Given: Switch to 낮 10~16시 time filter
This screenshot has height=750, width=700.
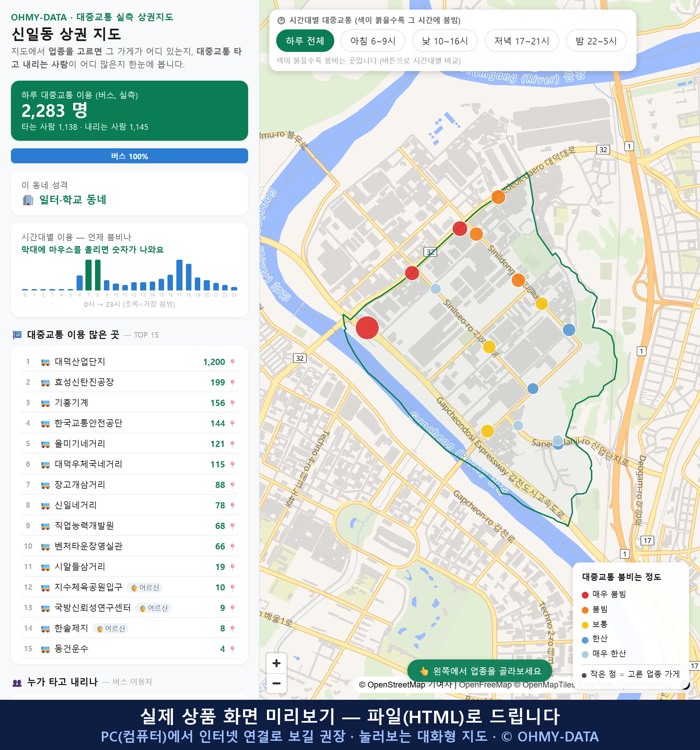Looking at the screenshot, I should pos(445,41).
